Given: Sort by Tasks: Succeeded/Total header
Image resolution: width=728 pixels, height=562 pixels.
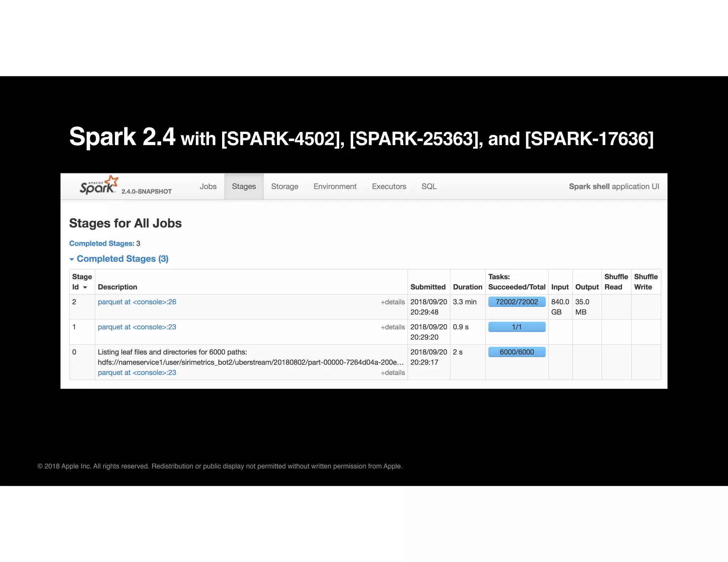Looking at the screenshot, I should 517,282.
